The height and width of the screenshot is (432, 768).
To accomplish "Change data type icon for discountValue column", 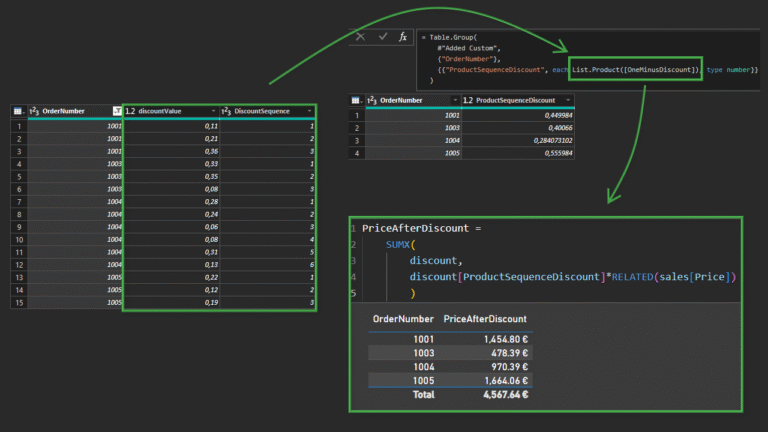I will [131, 110].
